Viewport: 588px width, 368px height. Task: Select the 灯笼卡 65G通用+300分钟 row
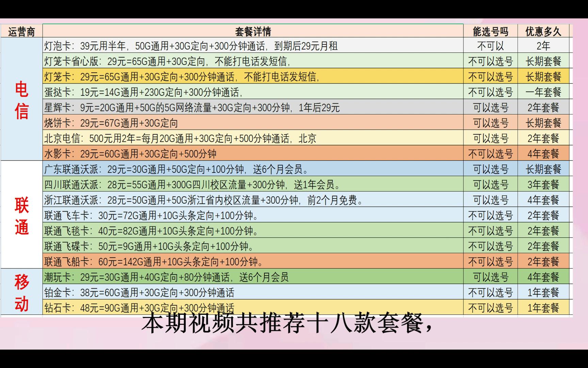(x=253, y=76)
